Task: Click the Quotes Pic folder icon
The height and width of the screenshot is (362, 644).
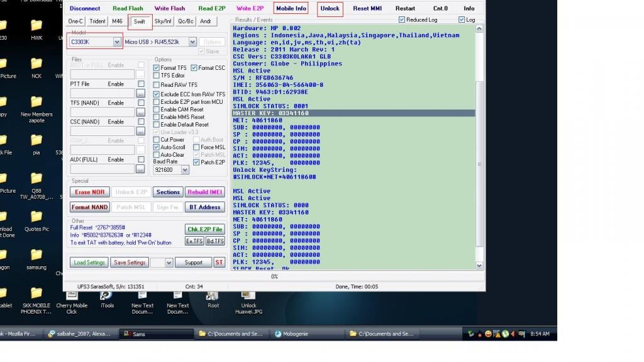Action: 36,217
